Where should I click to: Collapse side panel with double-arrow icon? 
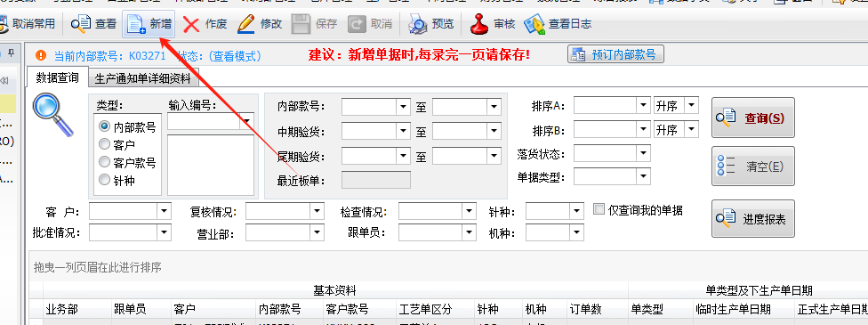(x=5, y=81)
